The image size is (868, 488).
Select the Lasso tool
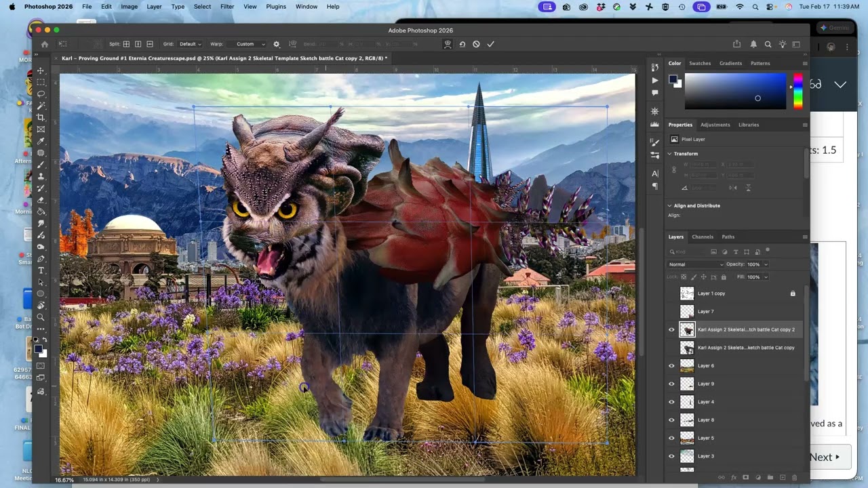tap(41, 94)
